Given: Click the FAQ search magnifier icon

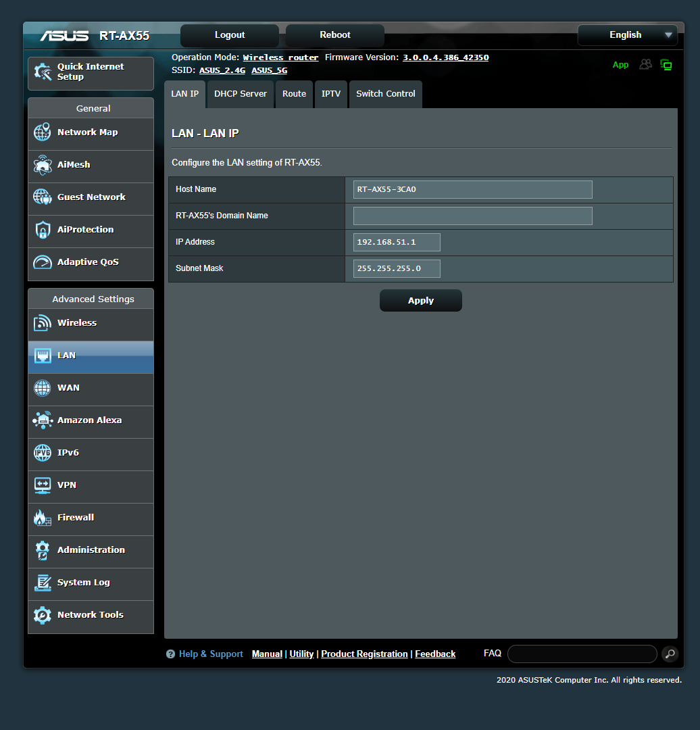Looking at the screenshot, I should click(670, 654).
